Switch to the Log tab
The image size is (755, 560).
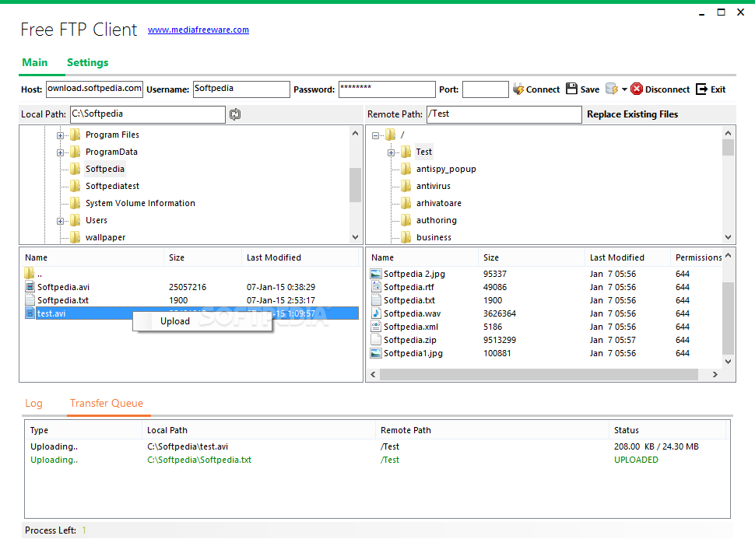(x=33, y=403)
